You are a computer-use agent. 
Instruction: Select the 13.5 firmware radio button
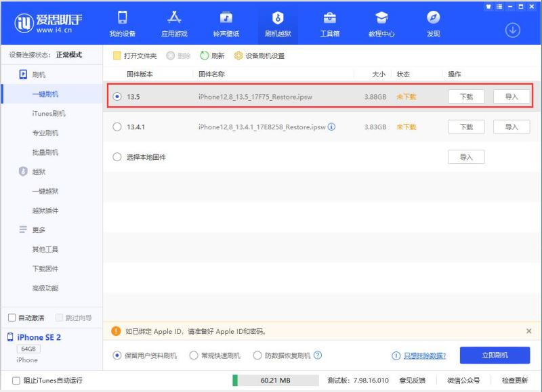(x=117, y=96)
